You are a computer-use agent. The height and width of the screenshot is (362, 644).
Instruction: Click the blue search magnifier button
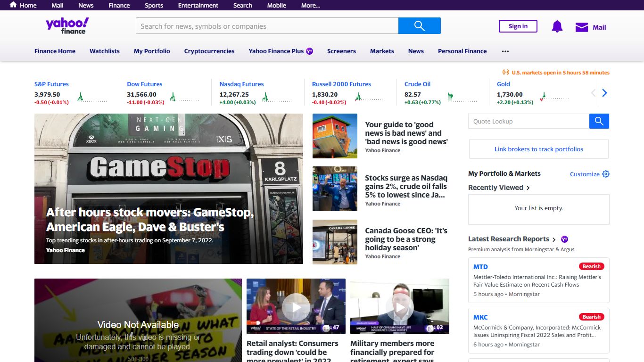click(420, 26)
